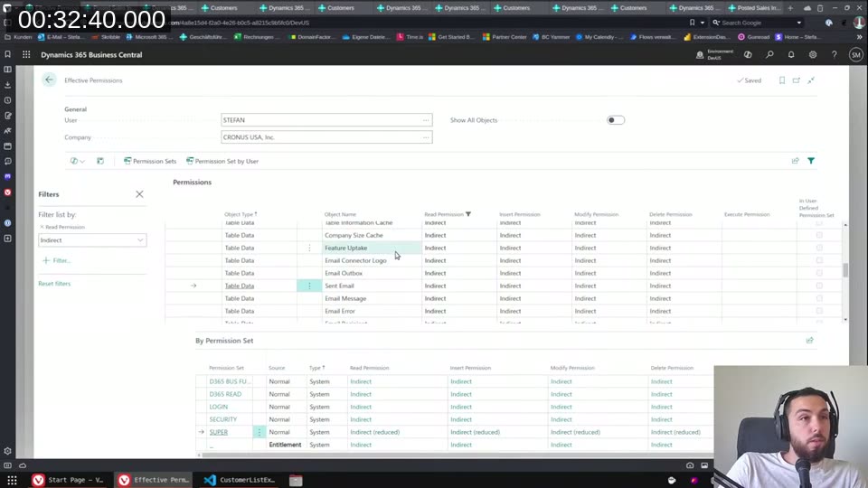Share the permissions list icon
This screenshot has width=868, height=488.
tap(796, 161)
